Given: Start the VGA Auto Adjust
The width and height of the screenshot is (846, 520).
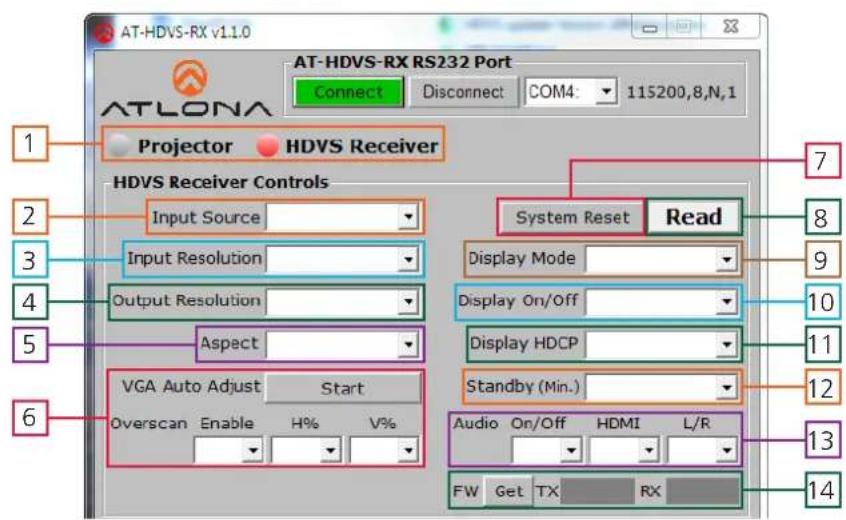Looking at the screenshot, I should [x=343, y=388].
